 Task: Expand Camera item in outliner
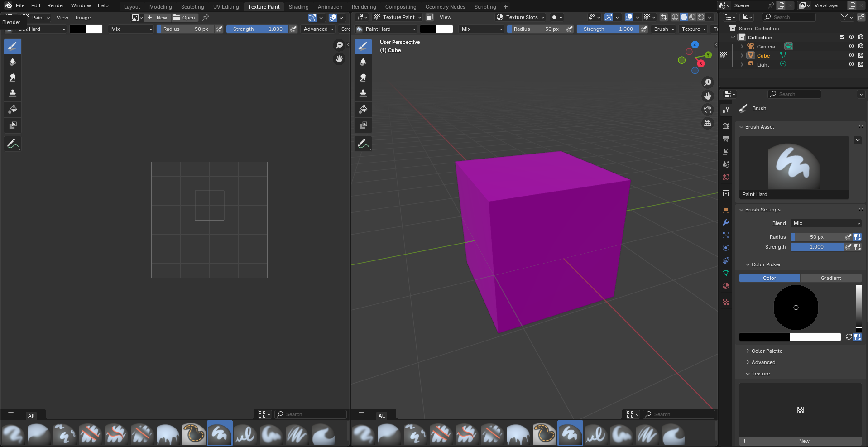click(742, 46)
